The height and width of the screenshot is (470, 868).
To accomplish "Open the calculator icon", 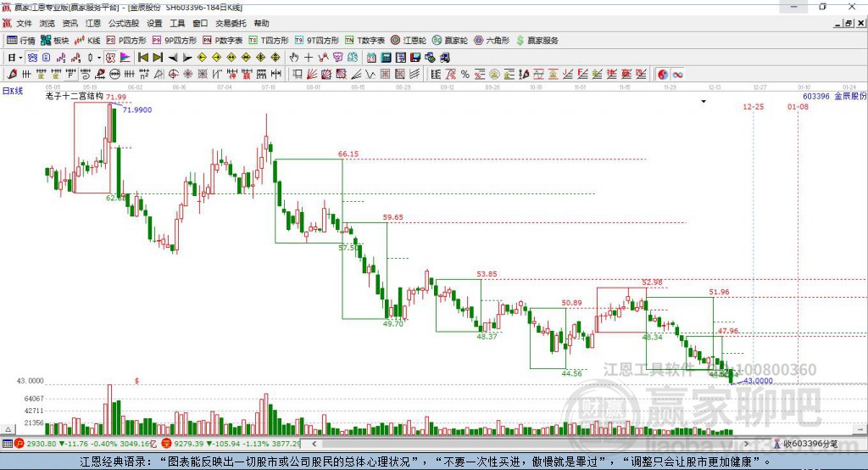I will click(386, 58).
